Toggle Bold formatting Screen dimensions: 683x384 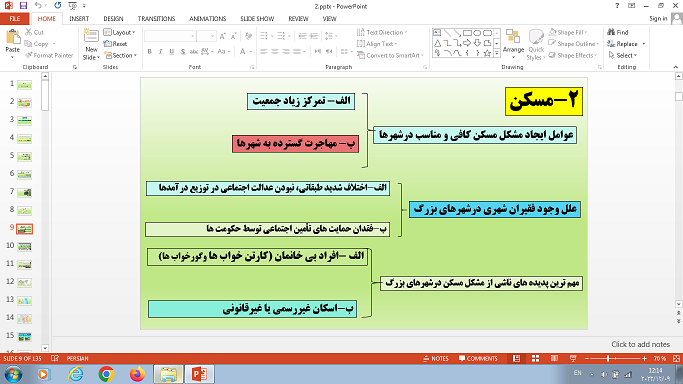tap(149, 51)
